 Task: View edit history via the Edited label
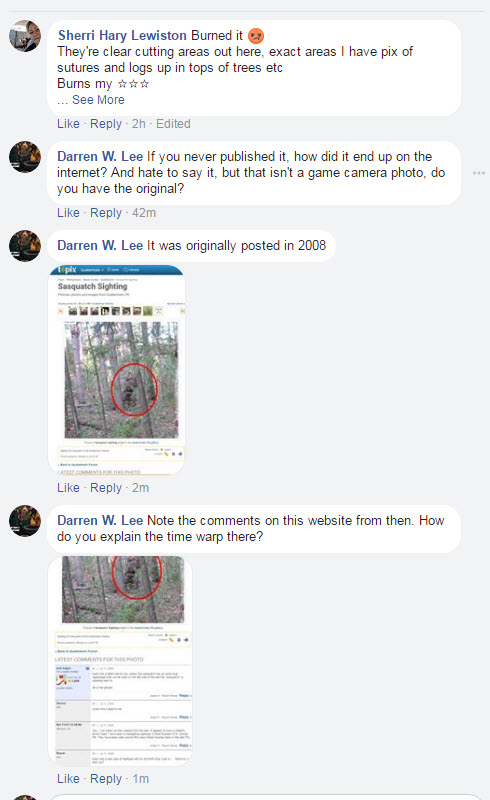(173, 124)
